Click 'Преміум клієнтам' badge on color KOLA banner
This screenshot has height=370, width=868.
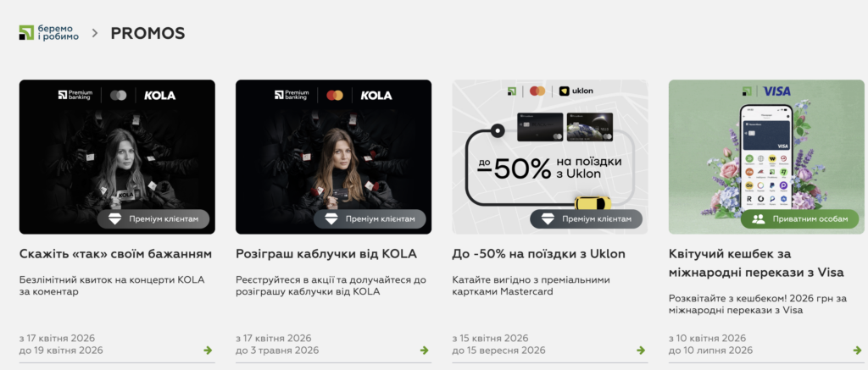(370, 219)
